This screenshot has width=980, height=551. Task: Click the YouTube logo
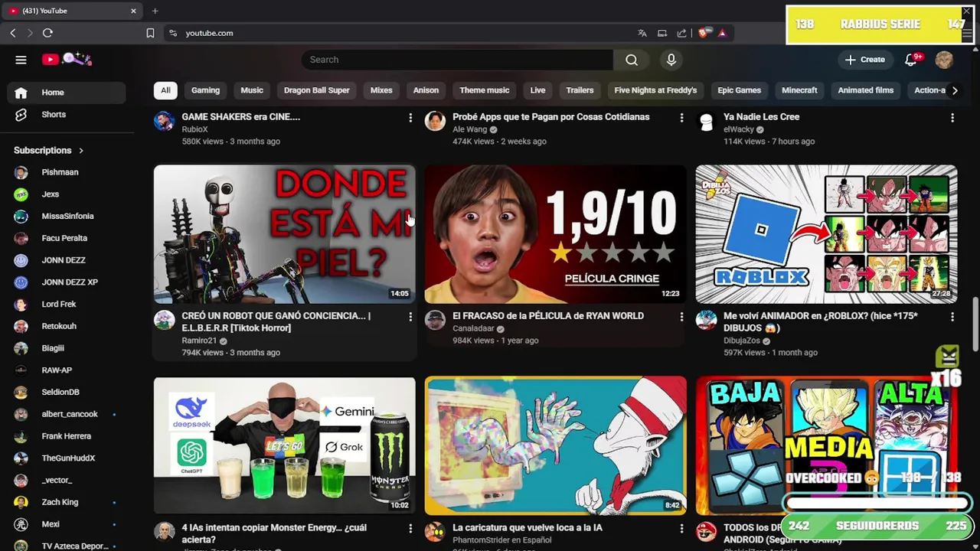[x=67, y=60]
